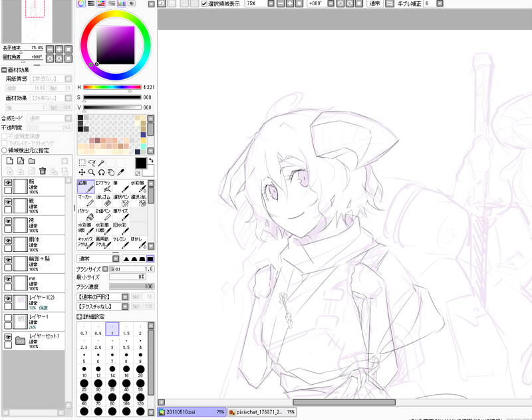
Task: Expand the 詳細設定 section
Action: point(79,316)
